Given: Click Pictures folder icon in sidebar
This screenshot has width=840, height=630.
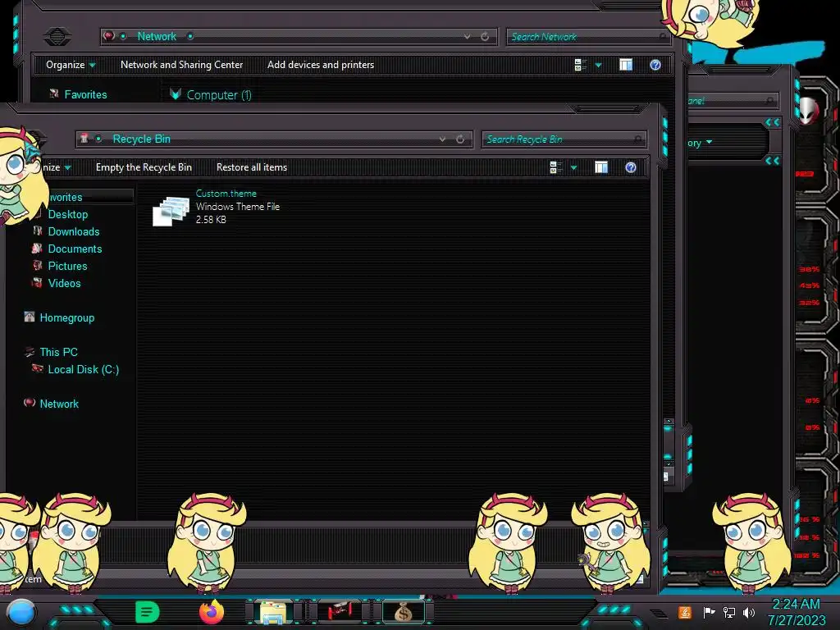Looking at the screenshot, I should click(37, 265).
